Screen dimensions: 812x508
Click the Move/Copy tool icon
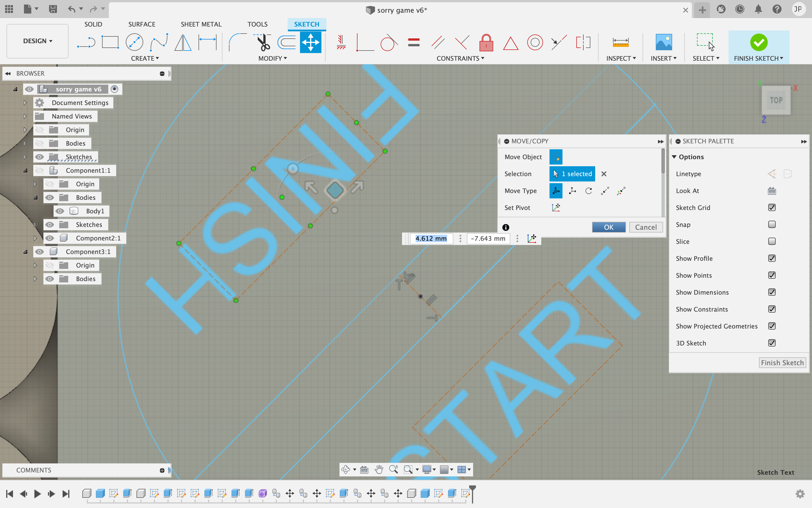pyautogui.click(x=310, y=43)
